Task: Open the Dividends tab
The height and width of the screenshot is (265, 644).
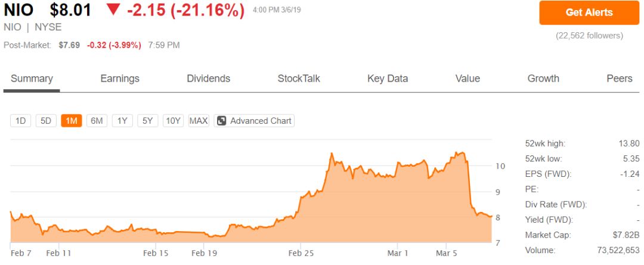Action: click(209, 79)
